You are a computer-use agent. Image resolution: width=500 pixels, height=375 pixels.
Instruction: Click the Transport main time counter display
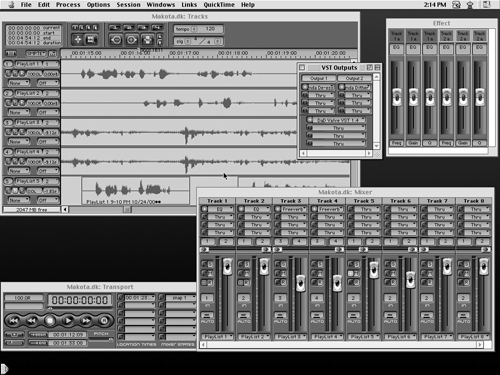[x=79, y=300]
